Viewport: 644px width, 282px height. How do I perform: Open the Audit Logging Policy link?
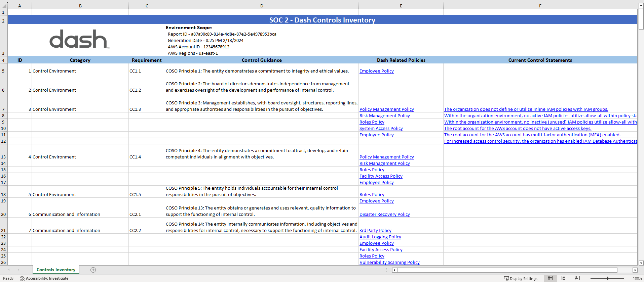tap(380, 237)
